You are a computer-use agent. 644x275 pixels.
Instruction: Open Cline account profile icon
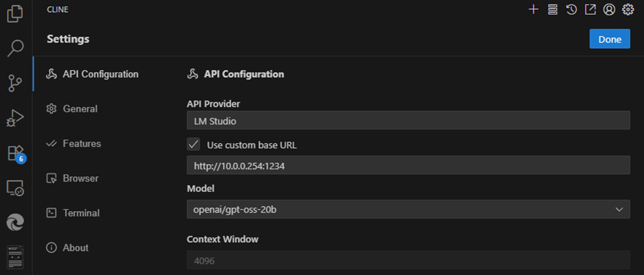click(x=609, y=9)
